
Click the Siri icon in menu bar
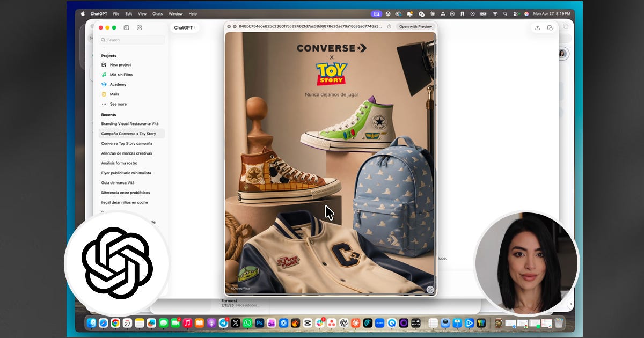(x=526, y=13)
